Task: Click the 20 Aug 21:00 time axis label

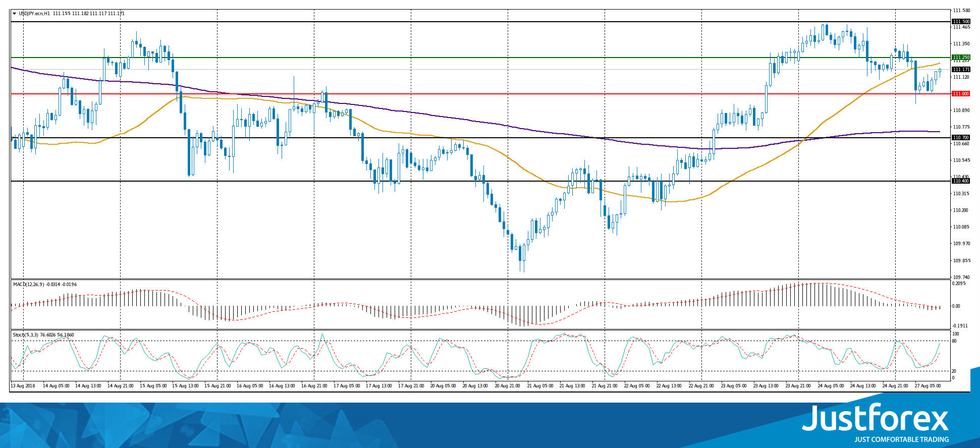Action: click(x=508, y=386)
